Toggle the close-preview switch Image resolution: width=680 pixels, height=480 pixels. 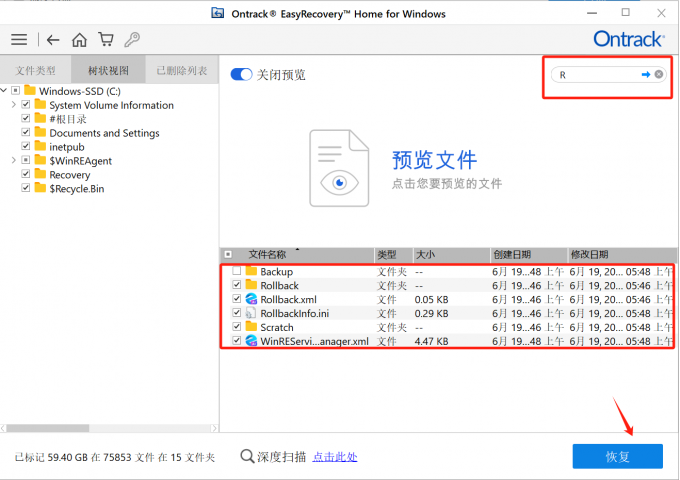241,75
